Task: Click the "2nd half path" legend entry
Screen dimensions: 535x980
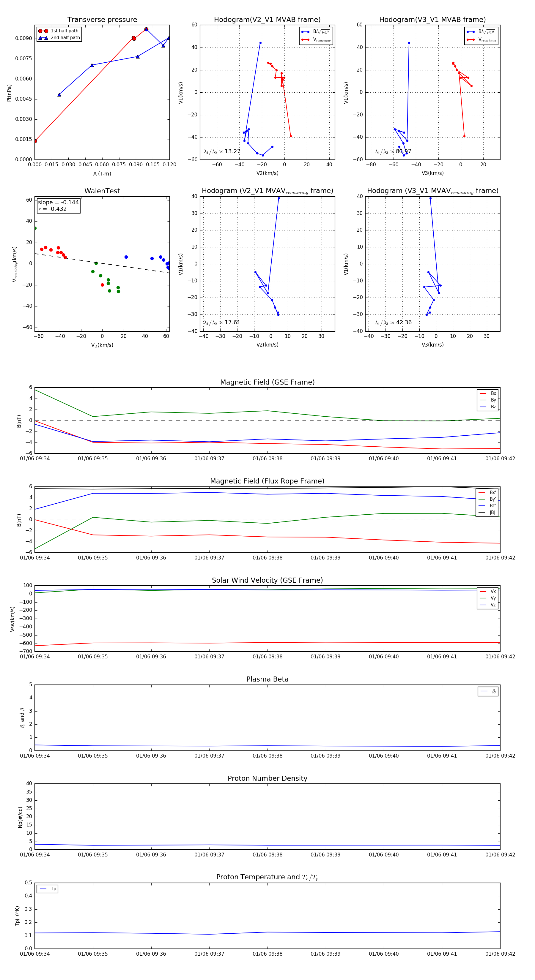Action: click(59, 38)
